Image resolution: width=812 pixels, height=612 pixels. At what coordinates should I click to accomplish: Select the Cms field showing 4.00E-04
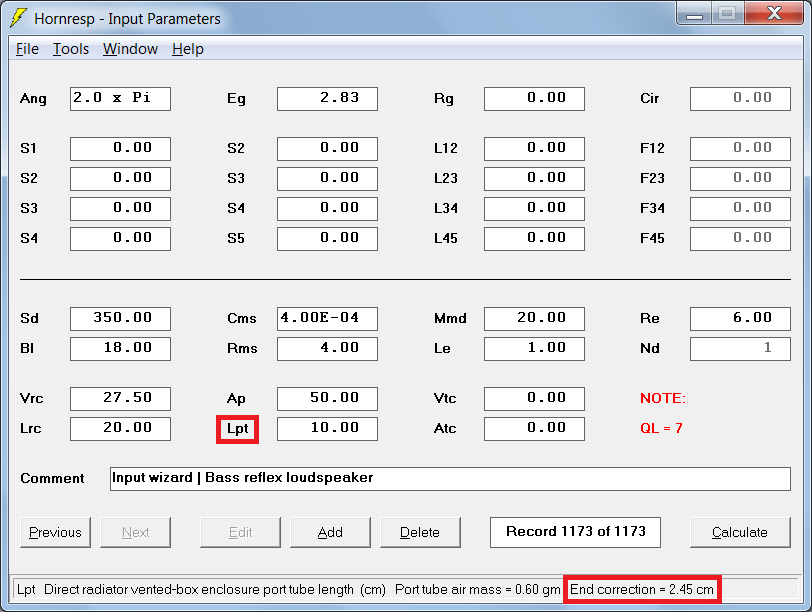point(327,318)
